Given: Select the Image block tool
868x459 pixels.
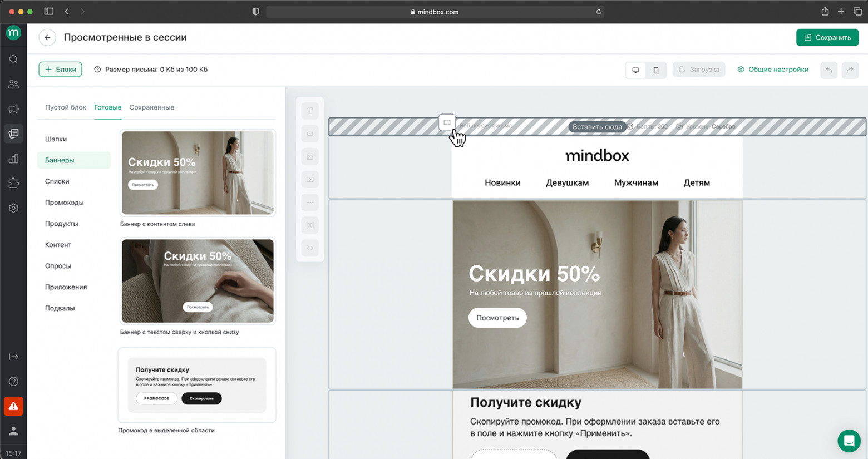Looking at the screenshot, I should pyautogui.click(x=310, y=156).
